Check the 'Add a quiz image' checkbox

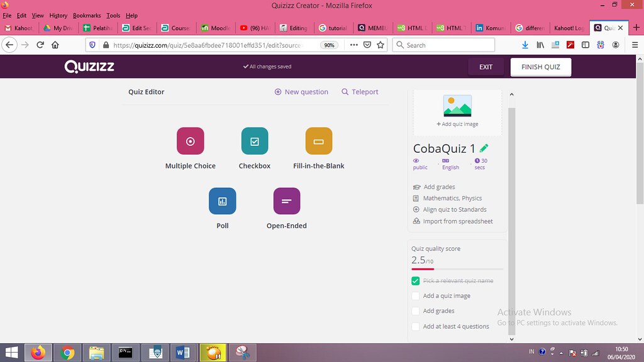coord(415,296)
